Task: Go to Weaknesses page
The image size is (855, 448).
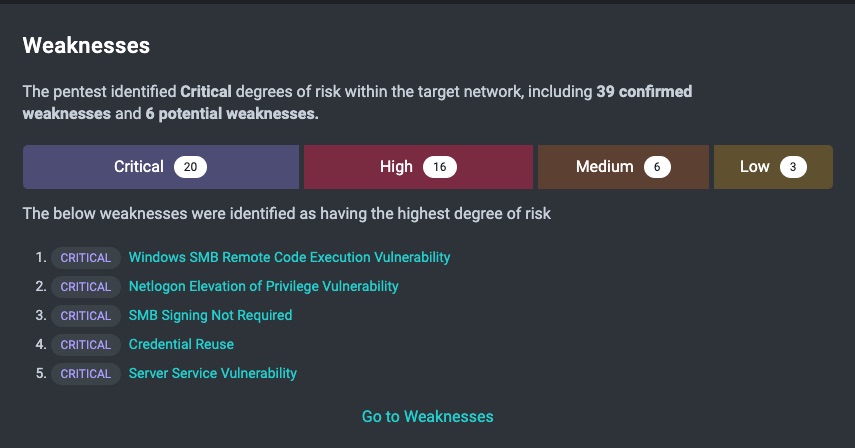Action: [428, 416]
